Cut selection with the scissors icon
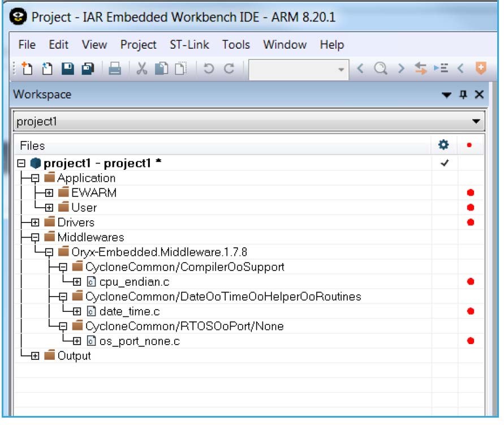This screenshot has width=504, height=425. pos(141,68)
